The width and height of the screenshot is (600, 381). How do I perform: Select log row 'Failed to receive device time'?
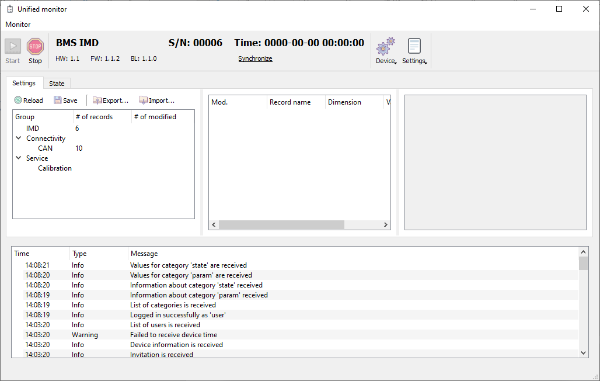[295, 335]
